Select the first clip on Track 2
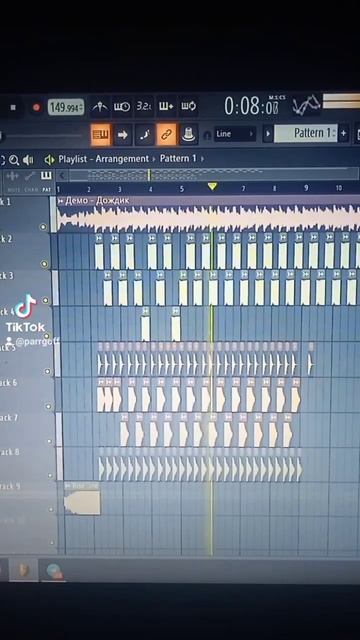360x640 pixels. tap(99, 252)
